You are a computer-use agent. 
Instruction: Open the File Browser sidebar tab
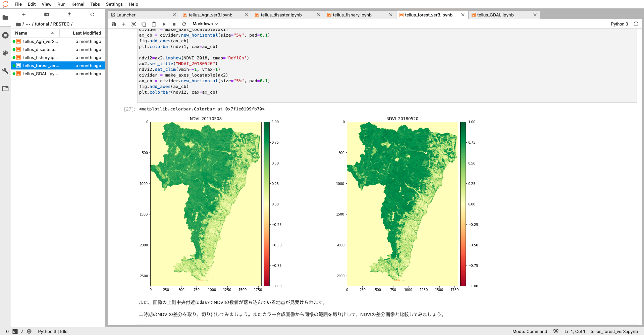tap(5, 17)
